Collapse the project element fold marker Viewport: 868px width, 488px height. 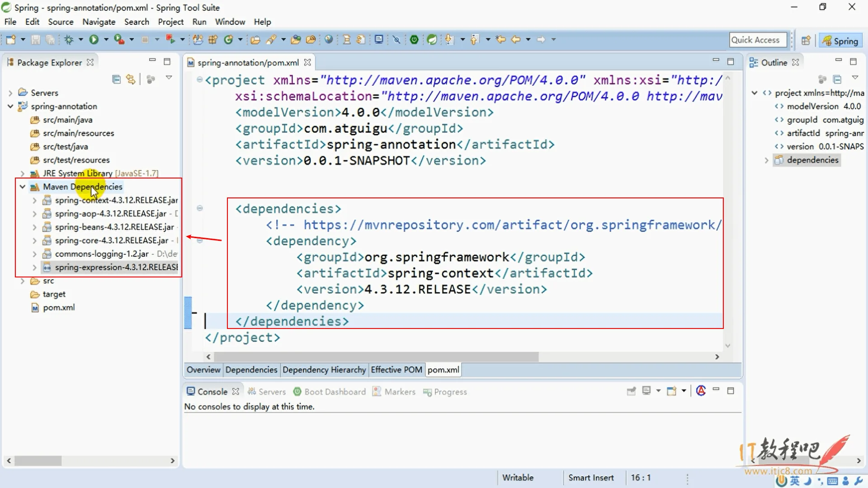(199, 80)
